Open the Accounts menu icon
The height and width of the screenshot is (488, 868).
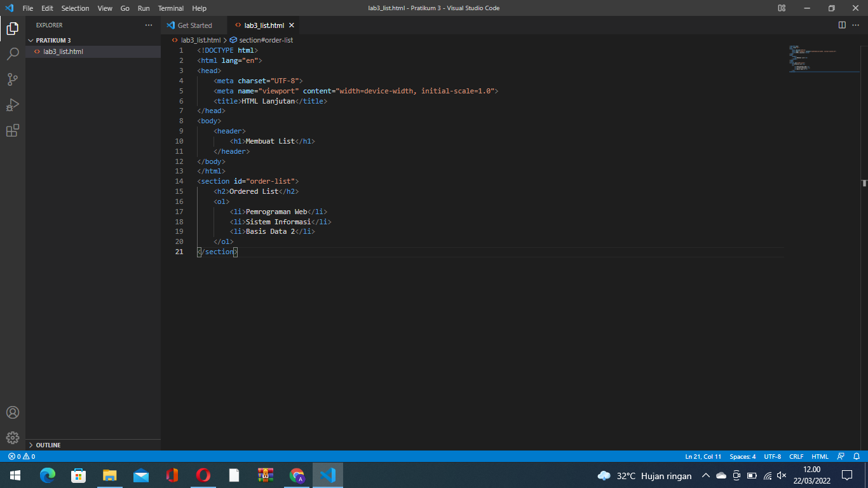point(13,412)
